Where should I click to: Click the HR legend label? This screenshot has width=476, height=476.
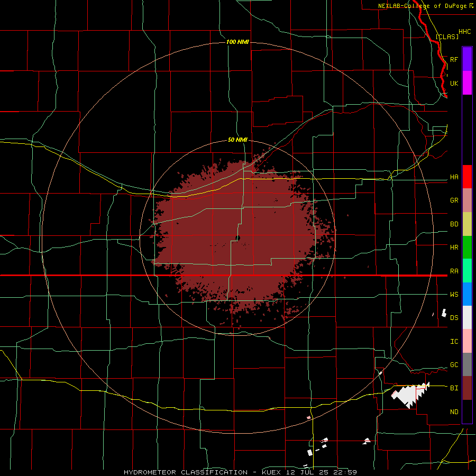(x=454, y=248)
